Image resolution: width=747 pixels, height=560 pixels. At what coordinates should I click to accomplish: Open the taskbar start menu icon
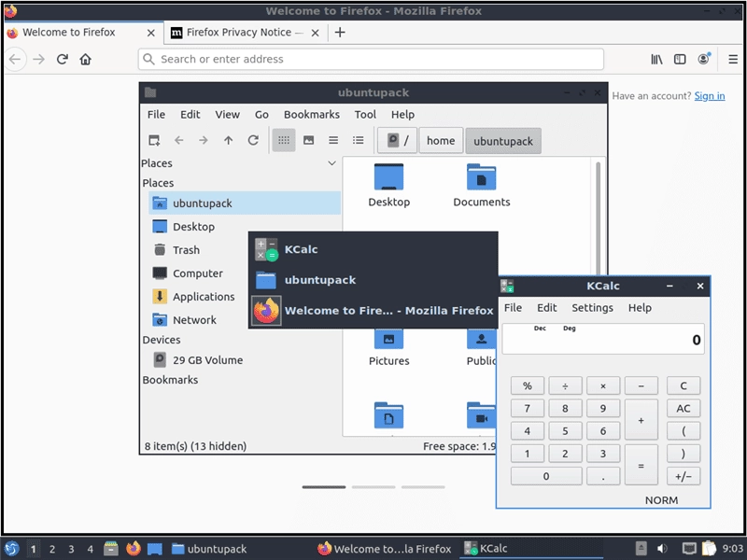(x=11, y=549)
